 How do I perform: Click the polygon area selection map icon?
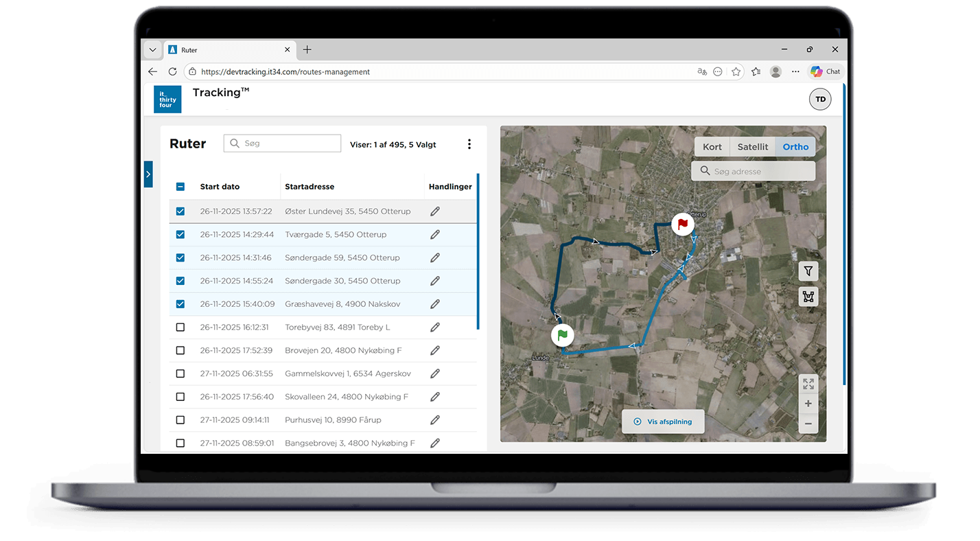(x=808, y=297)
